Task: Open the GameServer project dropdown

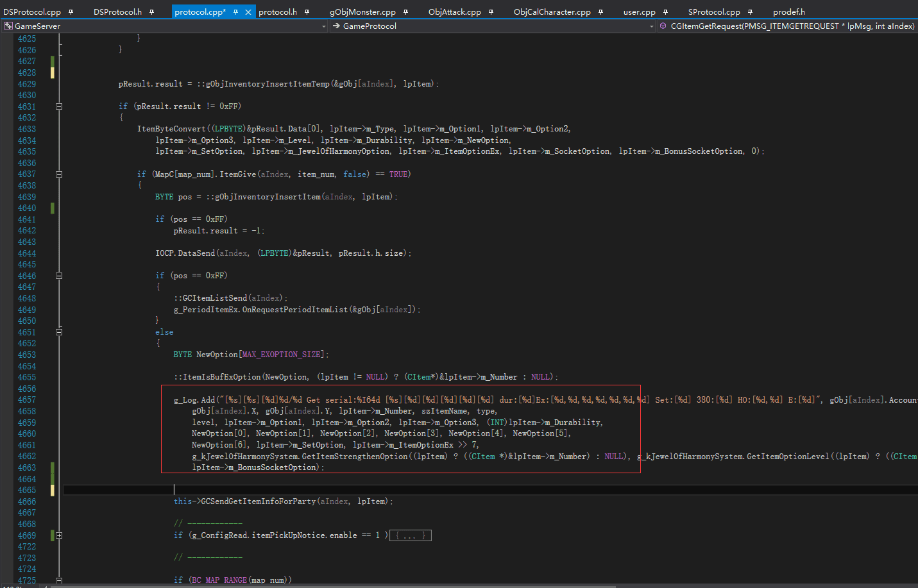Action: pos(323,26)
